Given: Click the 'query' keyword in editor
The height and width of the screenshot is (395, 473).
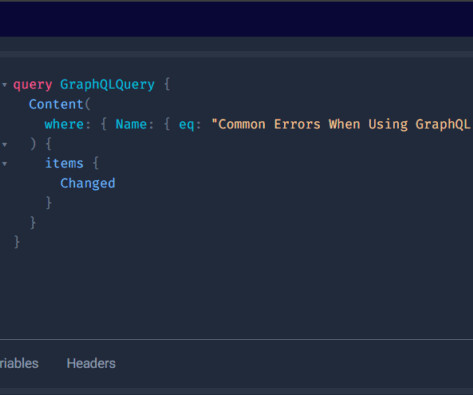Looking at the screenshot, I should tap(33, 85).
